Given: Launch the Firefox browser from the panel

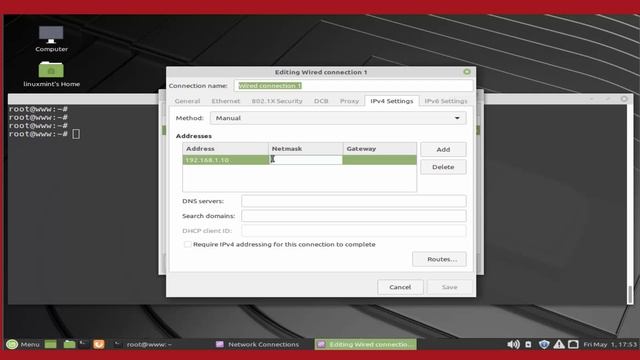Looking at the screenshot, I should (x=99, y=344).
